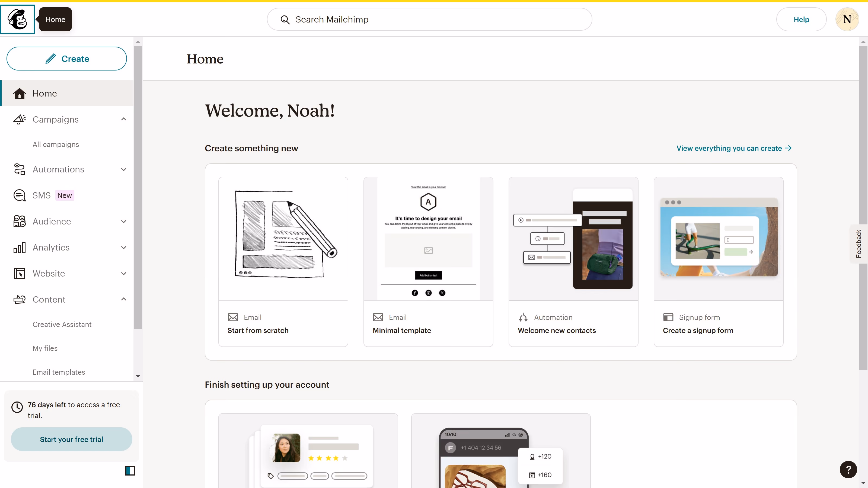The width and height of the screenshot is (868, 488).
Task: Collapse the Campaigns section chevron
Action: tap(124, 119)
